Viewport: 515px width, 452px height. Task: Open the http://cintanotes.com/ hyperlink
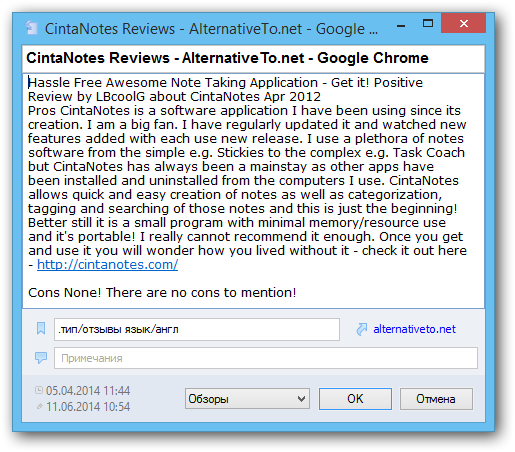click(107, 265)
